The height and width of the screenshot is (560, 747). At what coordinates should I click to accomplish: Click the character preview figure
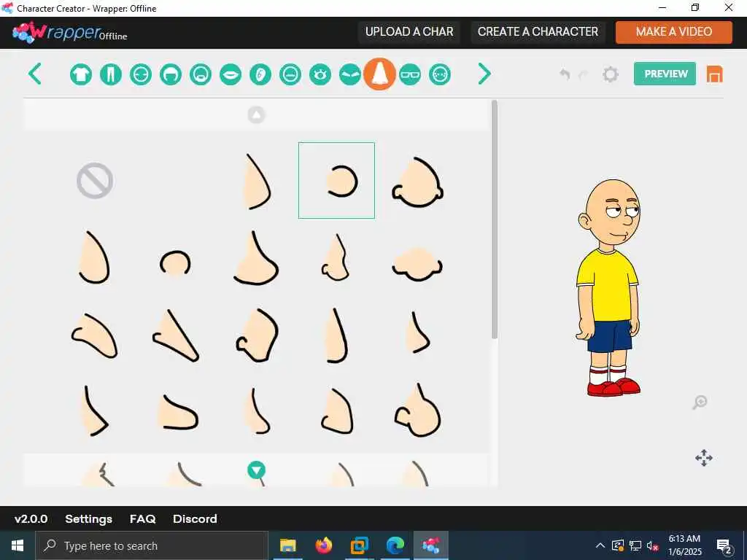click(609, 287)
